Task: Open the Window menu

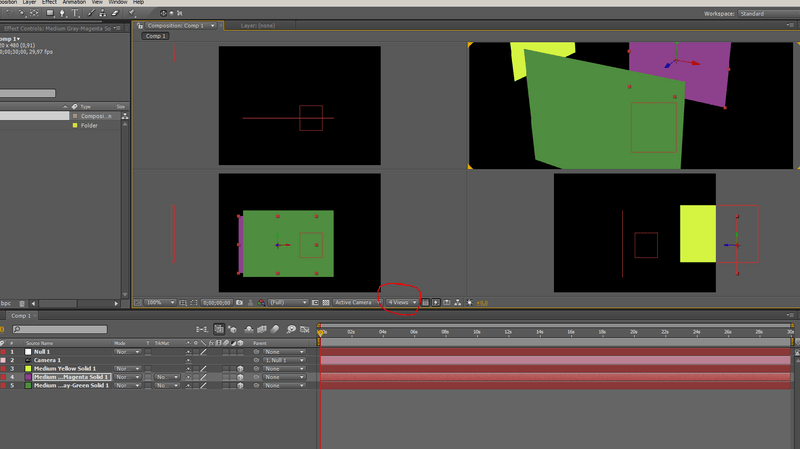Action: tap(118, 3)
